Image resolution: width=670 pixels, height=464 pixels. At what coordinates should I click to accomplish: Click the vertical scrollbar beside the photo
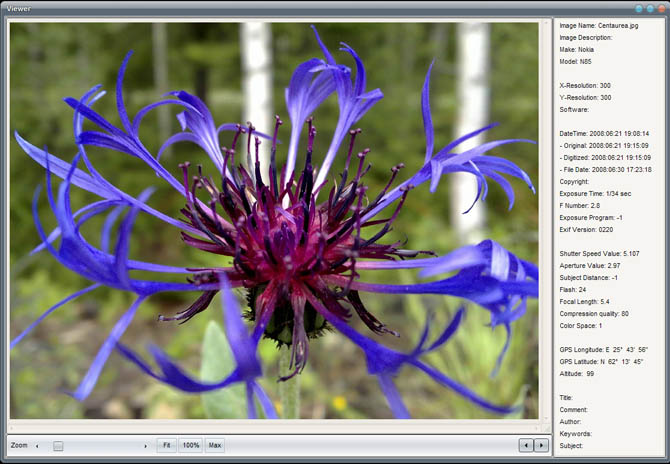click(x=546, y=220)
